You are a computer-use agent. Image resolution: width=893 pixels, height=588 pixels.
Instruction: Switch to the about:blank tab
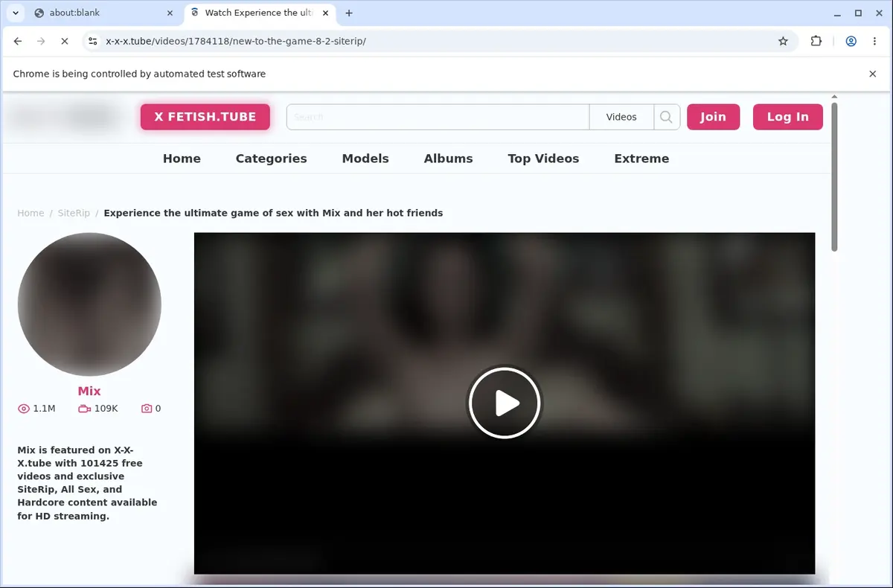(104, 13)
